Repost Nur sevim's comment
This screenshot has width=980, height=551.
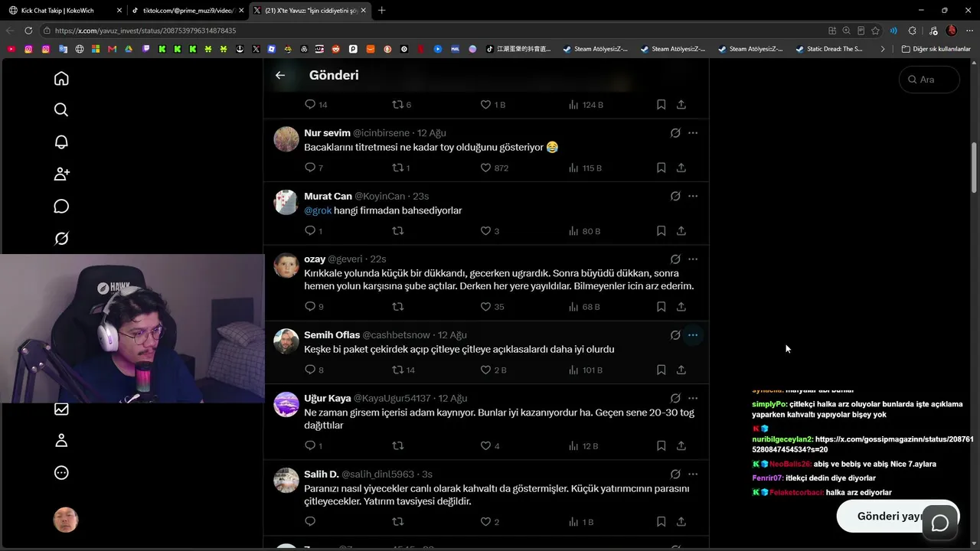(397, 168)
